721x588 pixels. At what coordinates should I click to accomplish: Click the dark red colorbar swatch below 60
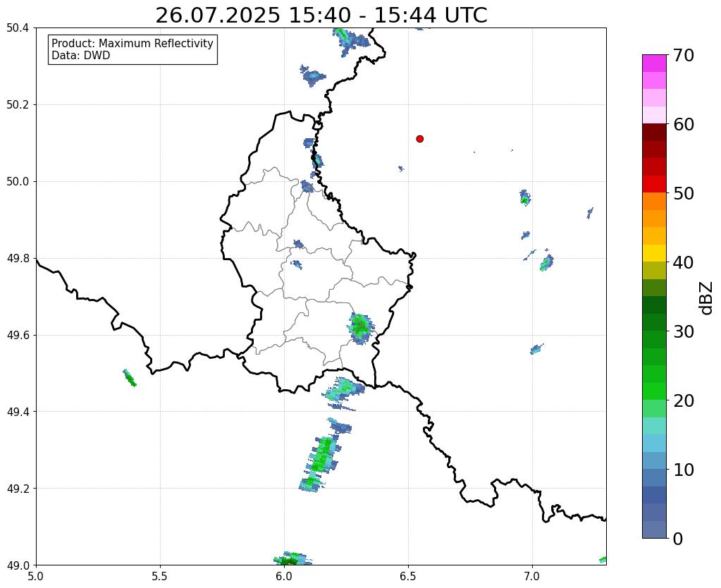(x=654, y=133)
